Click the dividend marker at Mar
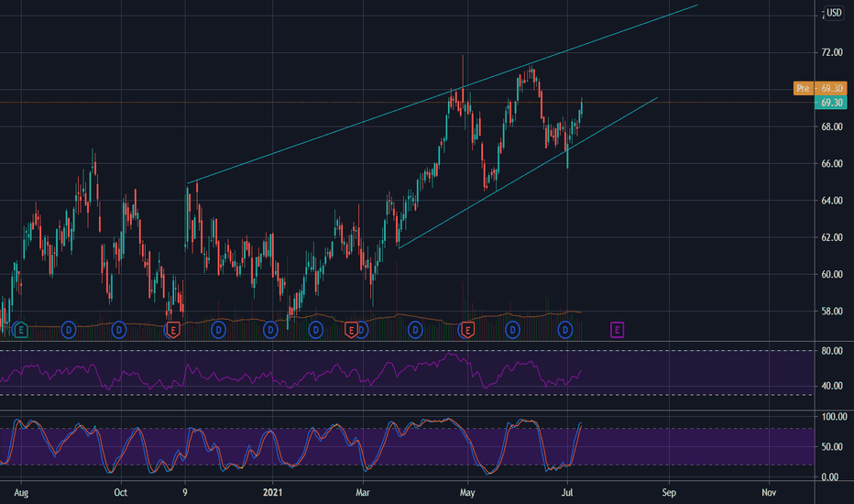The image size is (854, 504). coord(363,330)
